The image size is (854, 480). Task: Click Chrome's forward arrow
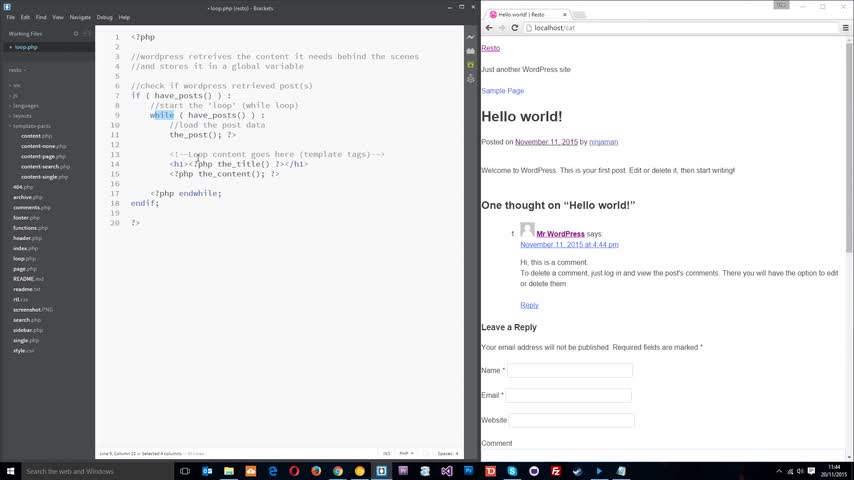click(502, 28)
